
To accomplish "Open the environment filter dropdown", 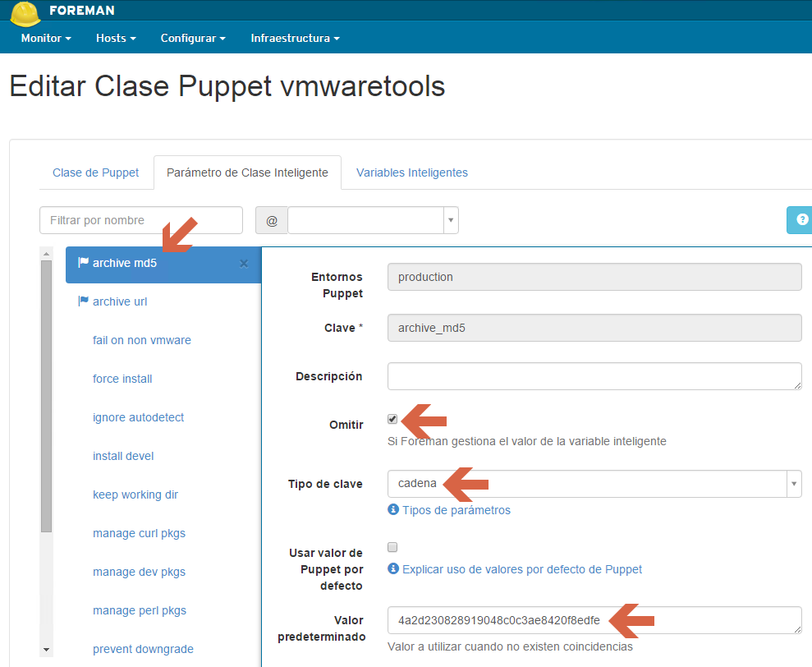I will pyautogui.click(x=373, y=220).
